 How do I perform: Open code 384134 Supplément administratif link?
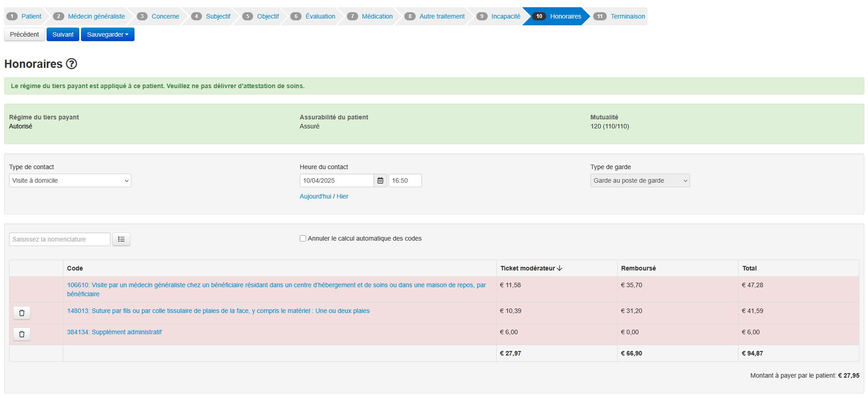point(114,332)
